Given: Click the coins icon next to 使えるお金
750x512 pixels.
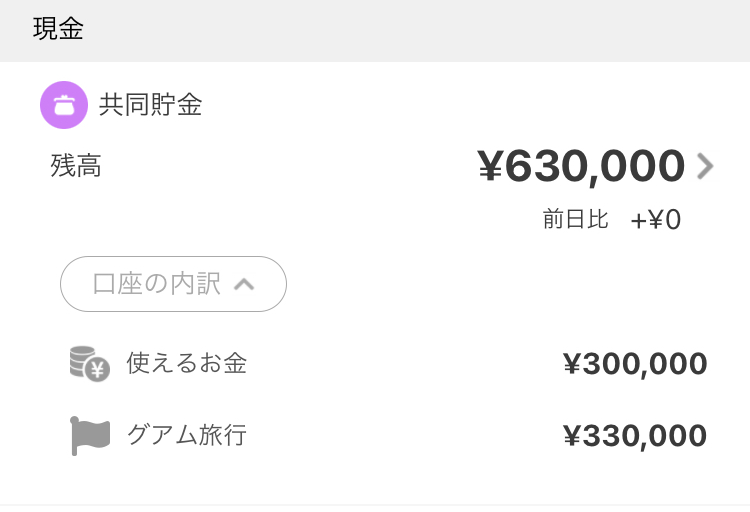Looking at the screenshot, I should tap(90, 364).
